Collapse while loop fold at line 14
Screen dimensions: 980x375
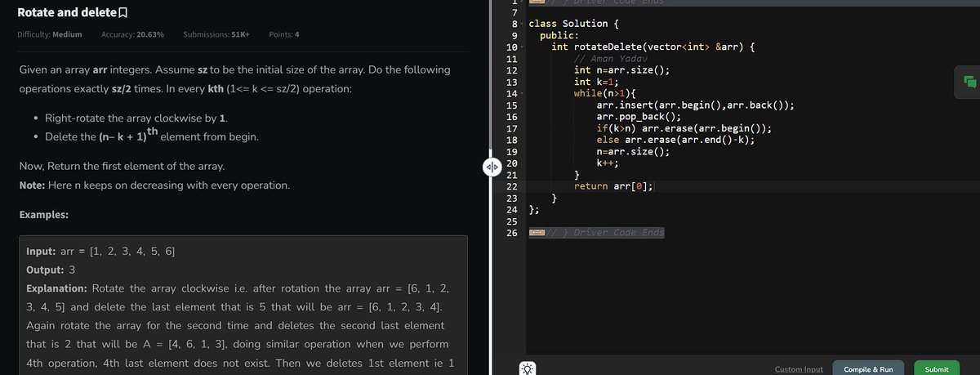pyautogui.click(x=522, y=94)
